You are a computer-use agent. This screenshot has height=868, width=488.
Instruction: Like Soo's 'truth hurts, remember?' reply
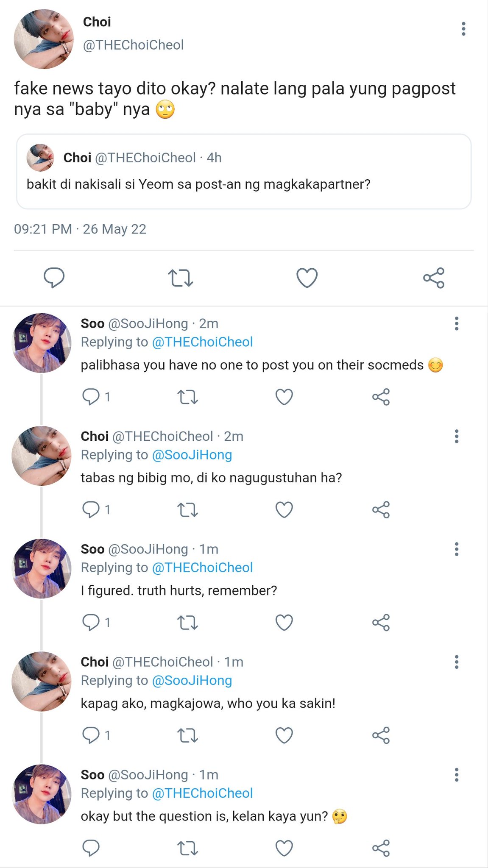pos(284,622)
